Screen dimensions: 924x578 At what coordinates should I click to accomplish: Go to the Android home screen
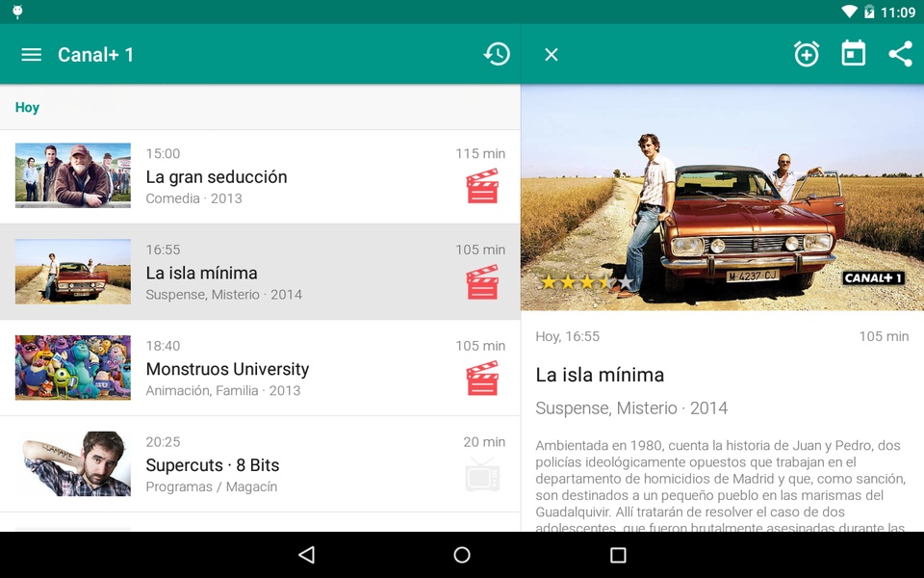coord(462,555)
